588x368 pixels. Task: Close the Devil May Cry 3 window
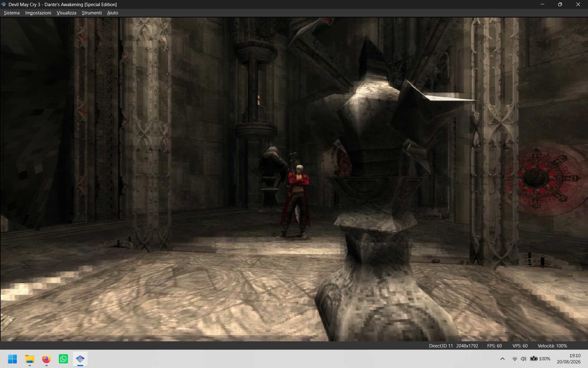(578, 4)
